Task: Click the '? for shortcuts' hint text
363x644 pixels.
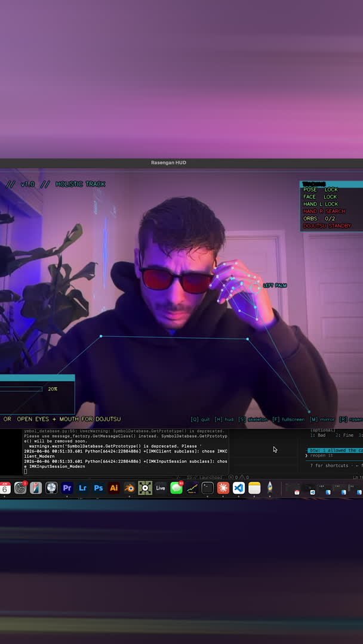Action: point(330,466)
